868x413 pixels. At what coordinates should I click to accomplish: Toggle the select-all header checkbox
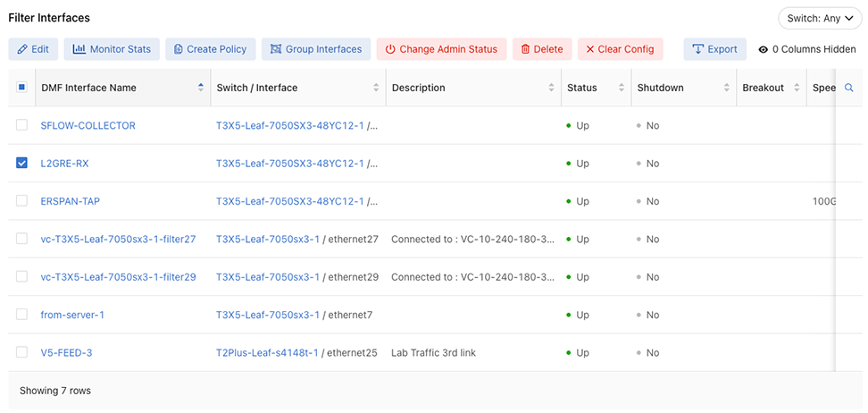tap(21, 88)
